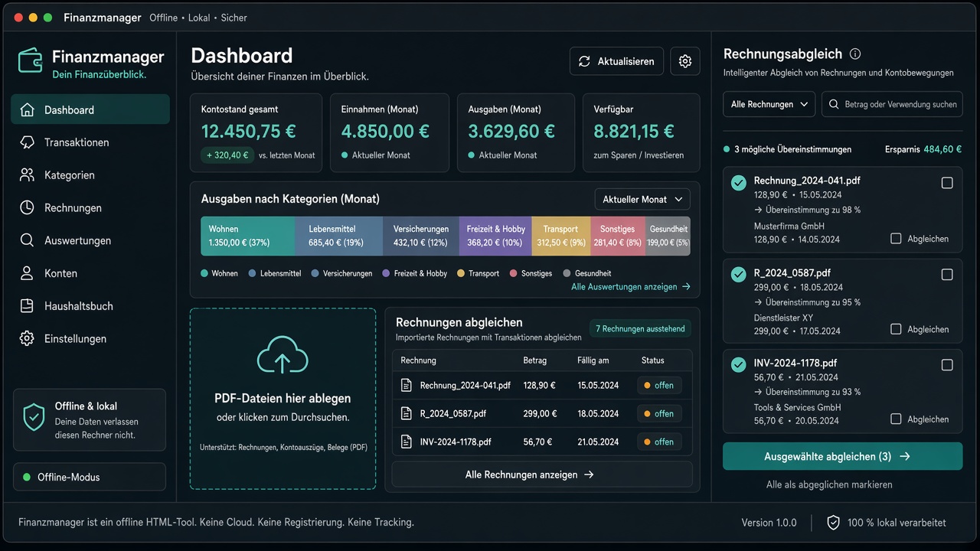
Task: Click the cloud upload icon
Action: click(283, 355)
